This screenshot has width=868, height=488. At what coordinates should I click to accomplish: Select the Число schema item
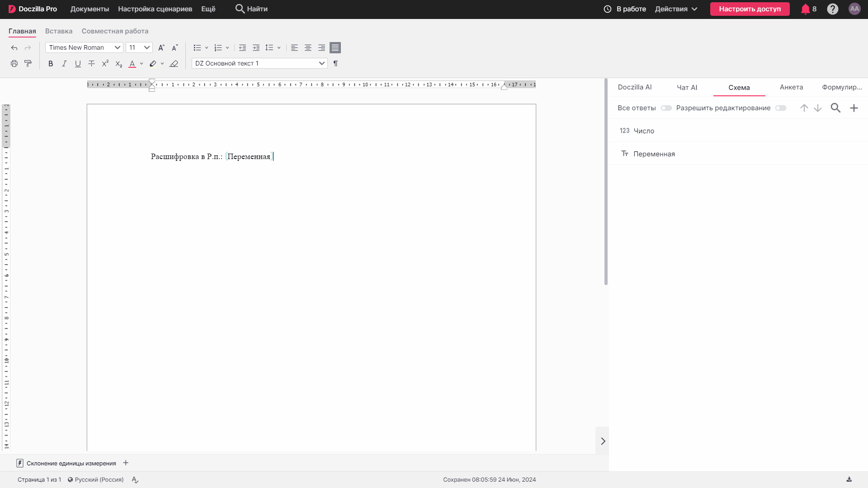tap(738, 131)
